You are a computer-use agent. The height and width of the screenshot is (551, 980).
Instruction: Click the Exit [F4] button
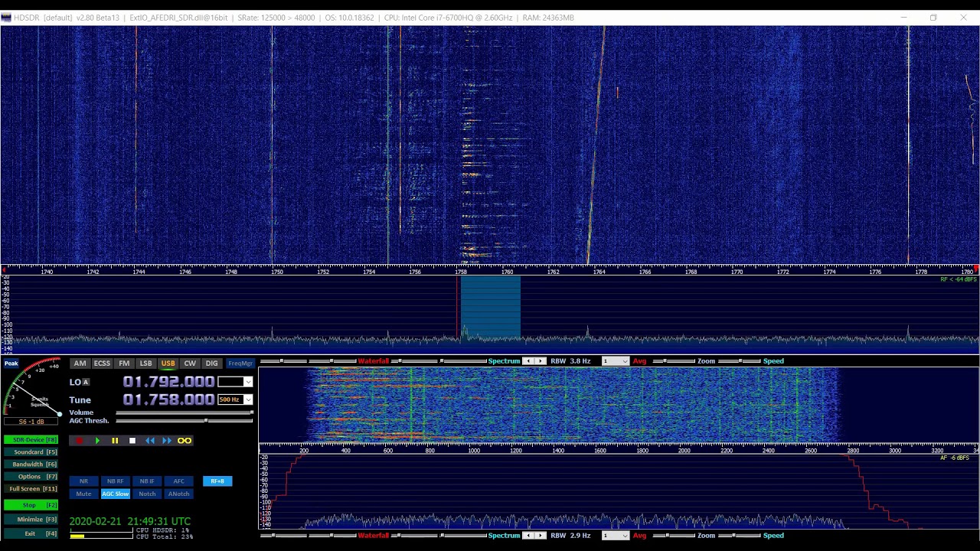tap(31, 533)
